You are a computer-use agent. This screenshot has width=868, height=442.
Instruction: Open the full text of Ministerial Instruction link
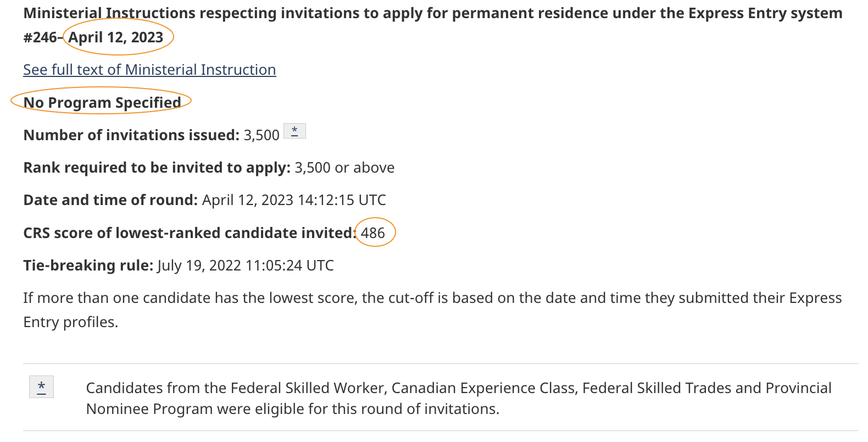tap(149, 70)
